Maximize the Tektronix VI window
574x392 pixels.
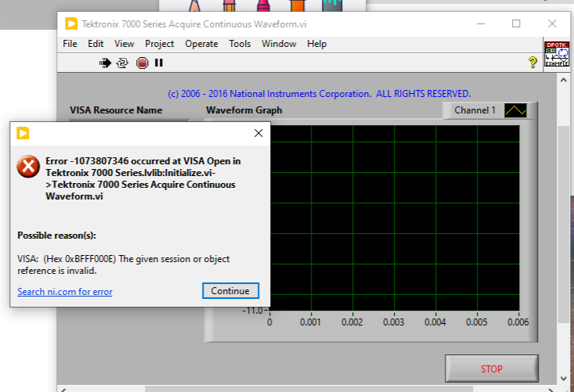(516, 23)
